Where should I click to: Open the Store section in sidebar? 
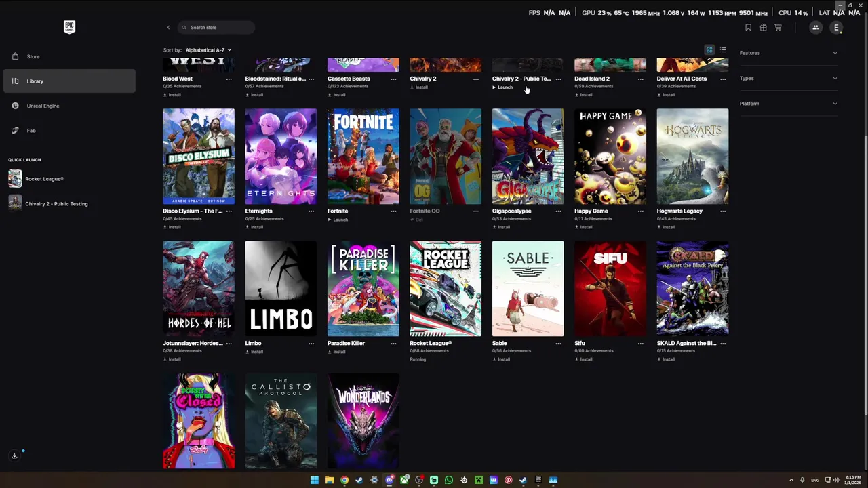pos(69,56)
